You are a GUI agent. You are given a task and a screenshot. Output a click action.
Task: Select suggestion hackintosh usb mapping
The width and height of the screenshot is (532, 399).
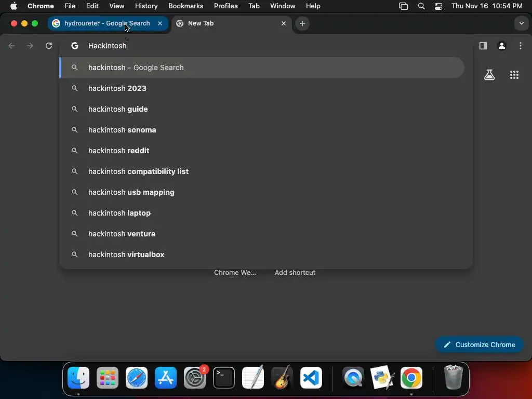click(262, 192)
